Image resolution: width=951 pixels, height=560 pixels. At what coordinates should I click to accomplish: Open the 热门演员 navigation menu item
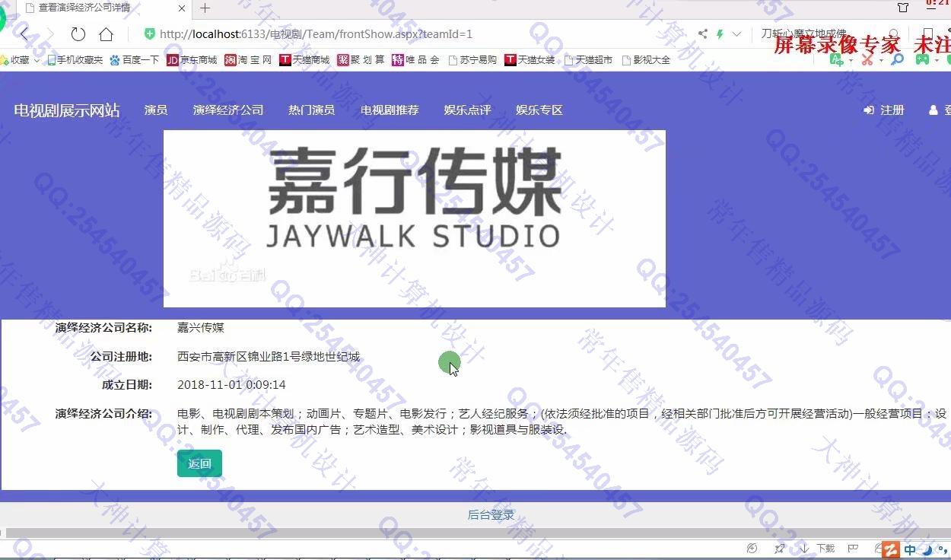pyautogui.click(x=311, y=110)
